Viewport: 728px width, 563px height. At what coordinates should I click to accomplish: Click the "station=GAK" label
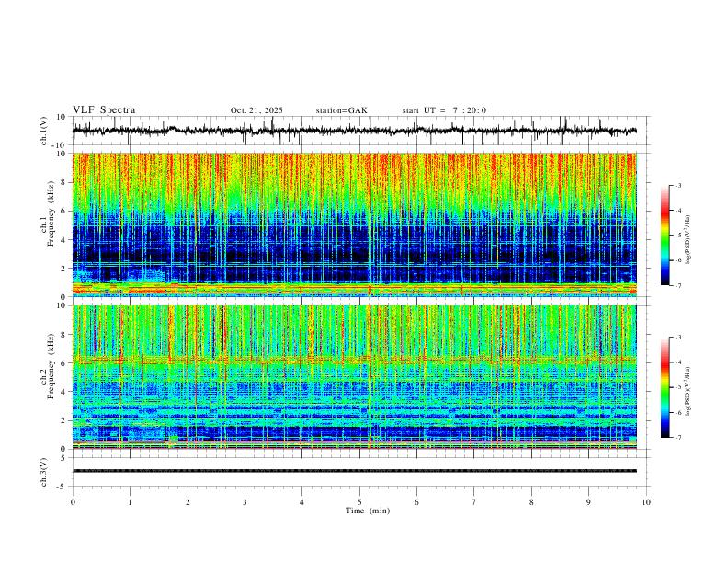click(x=341, y=110)
